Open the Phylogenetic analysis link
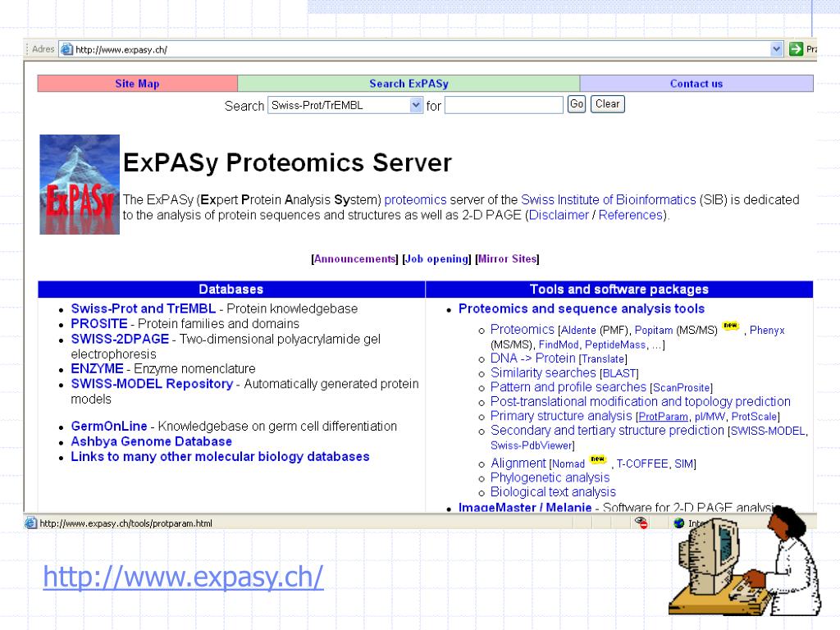Screen dimensions: 840x630 click(550, 477)
